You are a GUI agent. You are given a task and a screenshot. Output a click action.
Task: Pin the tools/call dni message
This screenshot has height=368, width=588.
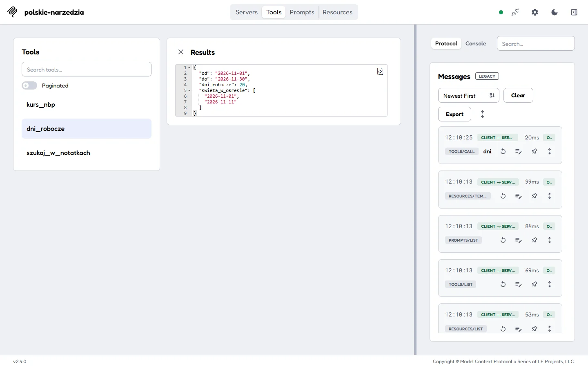point(535,151)
